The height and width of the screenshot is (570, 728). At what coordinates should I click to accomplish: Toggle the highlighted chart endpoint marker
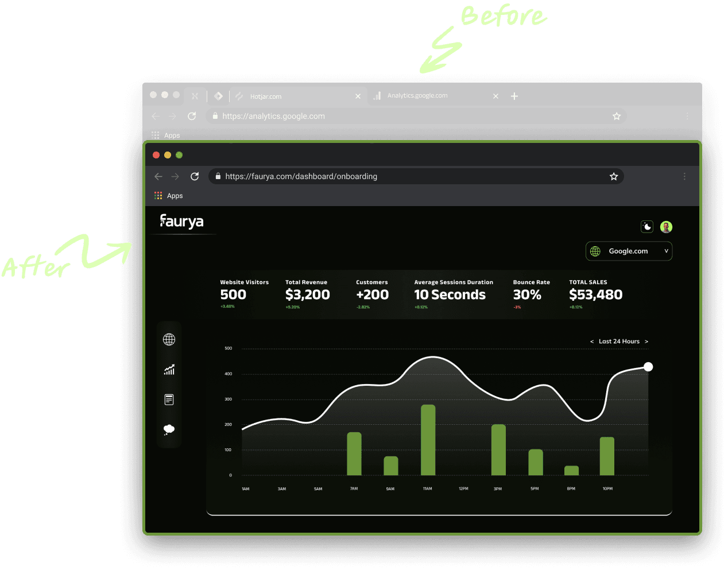click(x=648, y=366)
